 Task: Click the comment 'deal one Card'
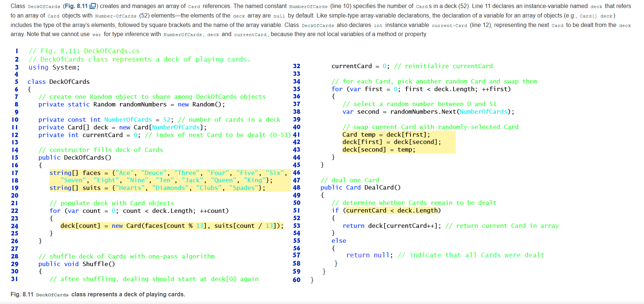pyautogui.click(x=350, y=180)
